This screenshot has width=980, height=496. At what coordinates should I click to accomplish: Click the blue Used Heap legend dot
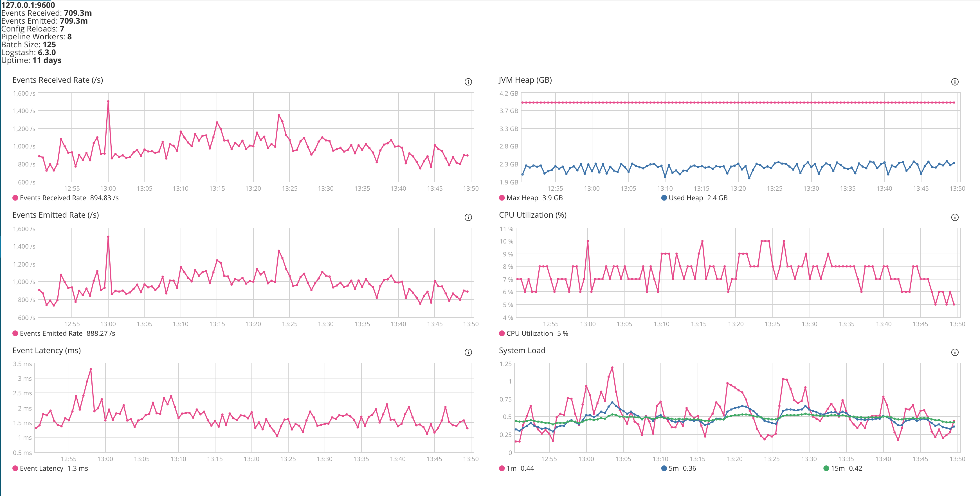click(664, 198)
